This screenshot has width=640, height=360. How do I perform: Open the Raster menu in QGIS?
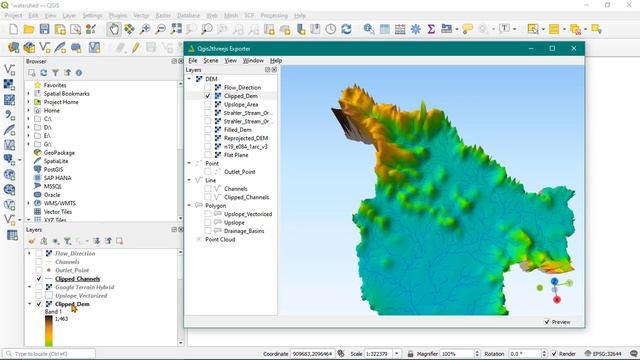[x=163, y=16]
